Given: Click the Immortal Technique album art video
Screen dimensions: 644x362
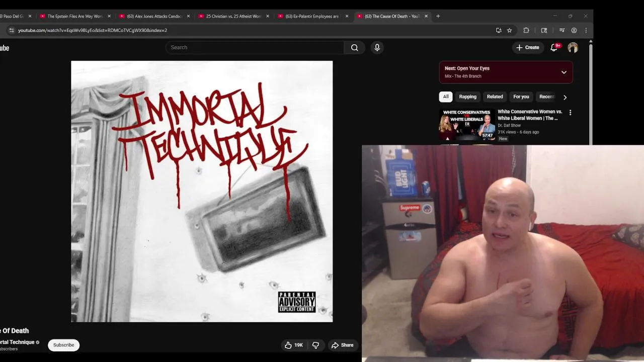Looking at the screenshot, I should [x=202, y=192].
